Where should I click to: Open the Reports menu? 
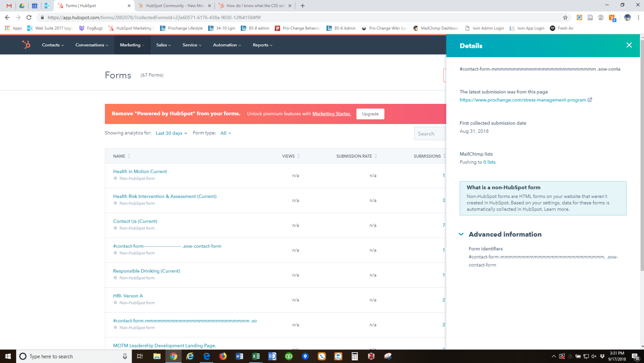(x=262, y=45)
